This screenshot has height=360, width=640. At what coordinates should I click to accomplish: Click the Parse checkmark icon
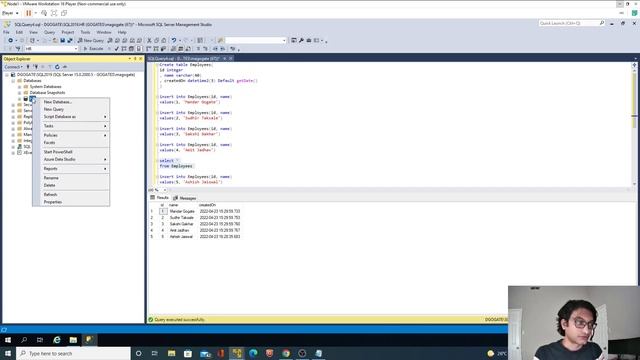click(116, 49)
